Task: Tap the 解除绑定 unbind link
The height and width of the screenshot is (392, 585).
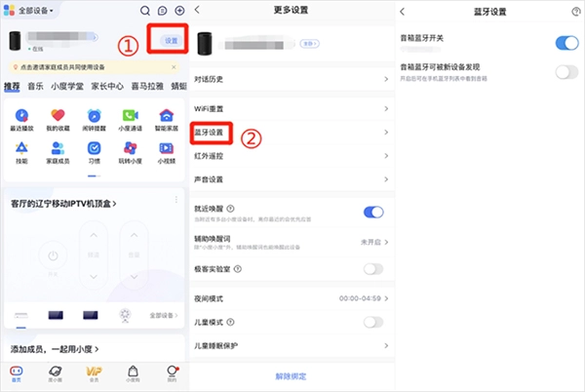Action: 292,375
